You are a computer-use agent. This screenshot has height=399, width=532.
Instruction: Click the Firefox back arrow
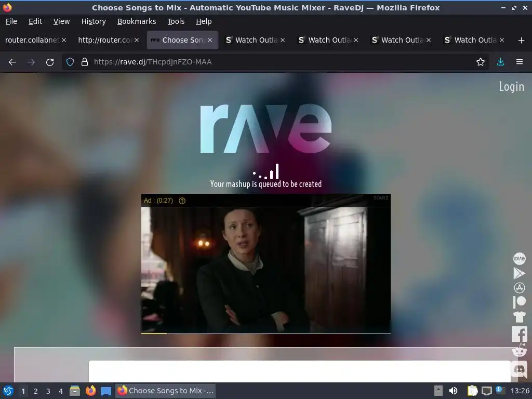[x=12, y=62]
